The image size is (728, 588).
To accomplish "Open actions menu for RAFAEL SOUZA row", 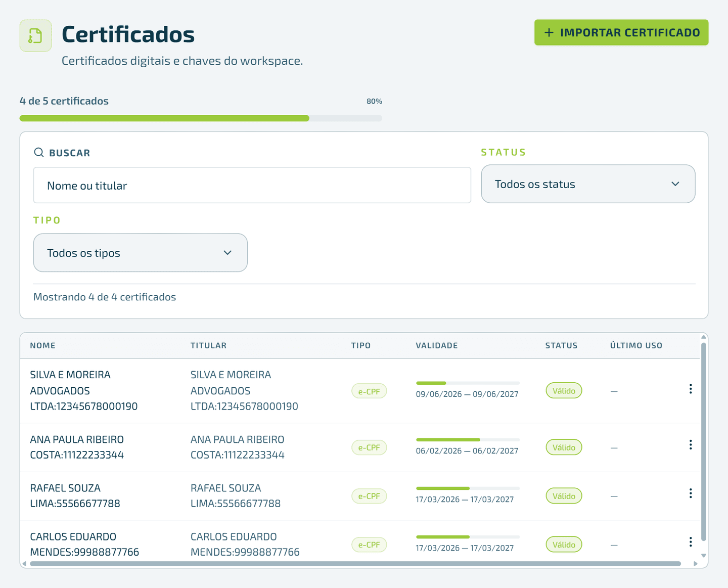I will point(691,493).
